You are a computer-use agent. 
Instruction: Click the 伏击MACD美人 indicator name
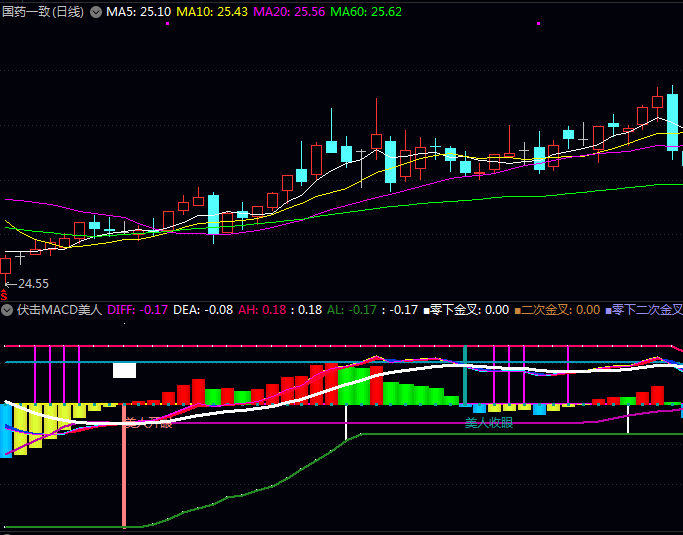pos(59,310)
